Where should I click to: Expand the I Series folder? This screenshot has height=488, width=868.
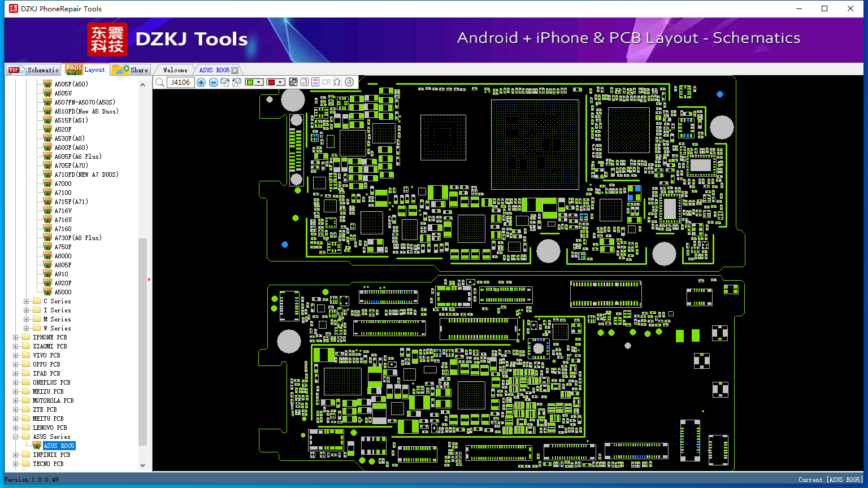[26, 310]
